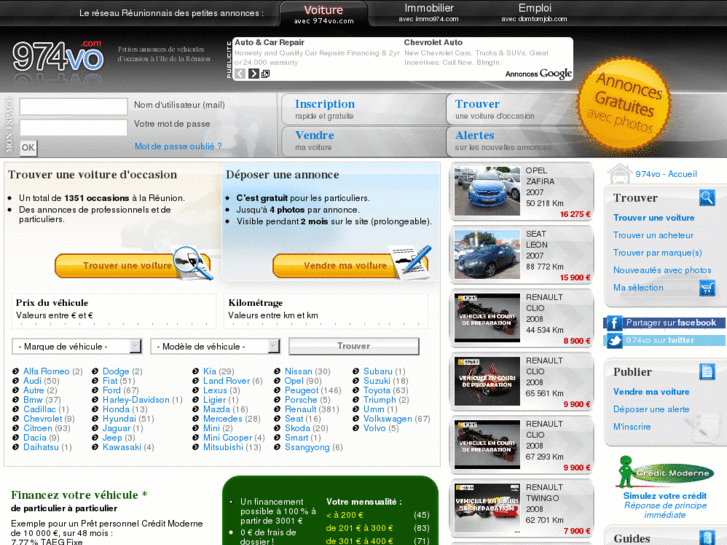The image size is (727, 545).
Task: Click the orange Vendre ma voiture button
Action: pos(350,265)
